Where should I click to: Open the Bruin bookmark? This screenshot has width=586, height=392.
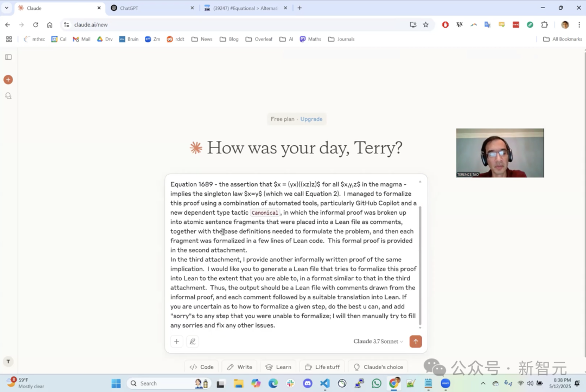(129, 39)
